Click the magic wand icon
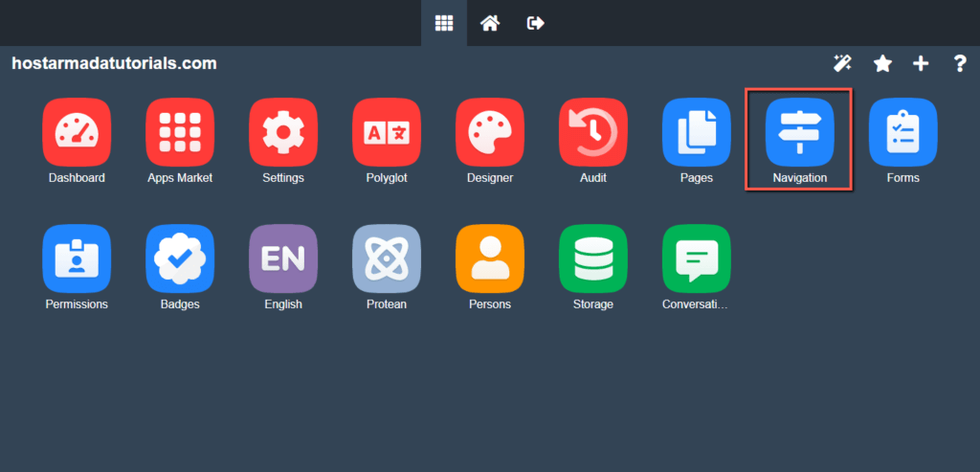 click(842, 63)
